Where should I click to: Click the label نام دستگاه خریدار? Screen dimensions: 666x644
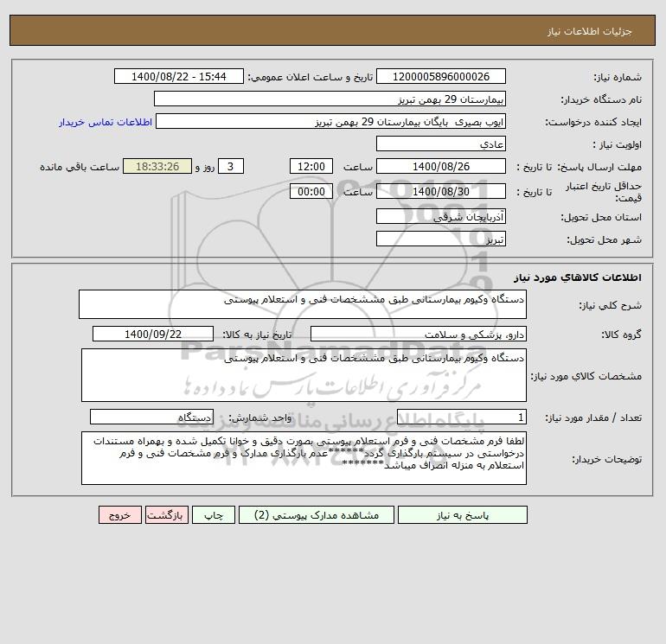[601, 99]
